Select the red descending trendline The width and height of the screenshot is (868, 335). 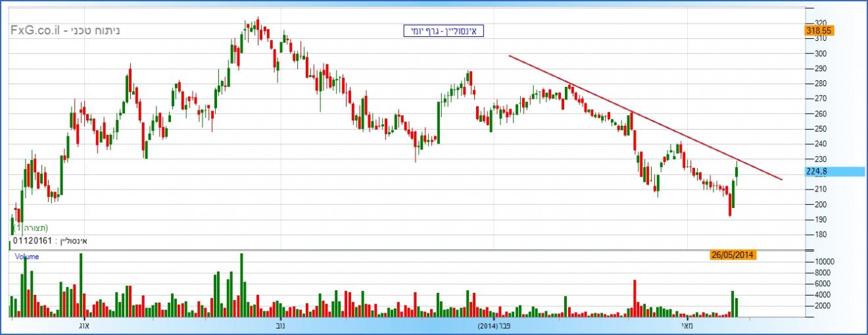(644, 118)
